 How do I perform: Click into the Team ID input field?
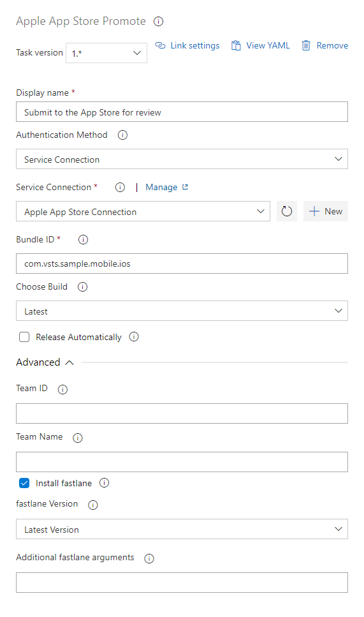pos(182,413)
